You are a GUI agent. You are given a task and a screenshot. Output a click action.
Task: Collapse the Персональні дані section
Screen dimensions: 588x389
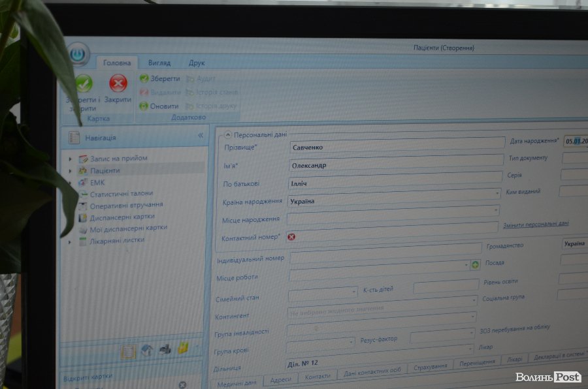click(227, 135)
